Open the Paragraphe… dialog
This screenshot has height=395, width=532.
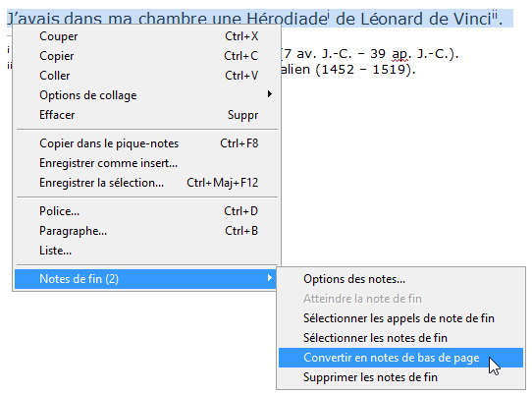(x=147, y=231)
